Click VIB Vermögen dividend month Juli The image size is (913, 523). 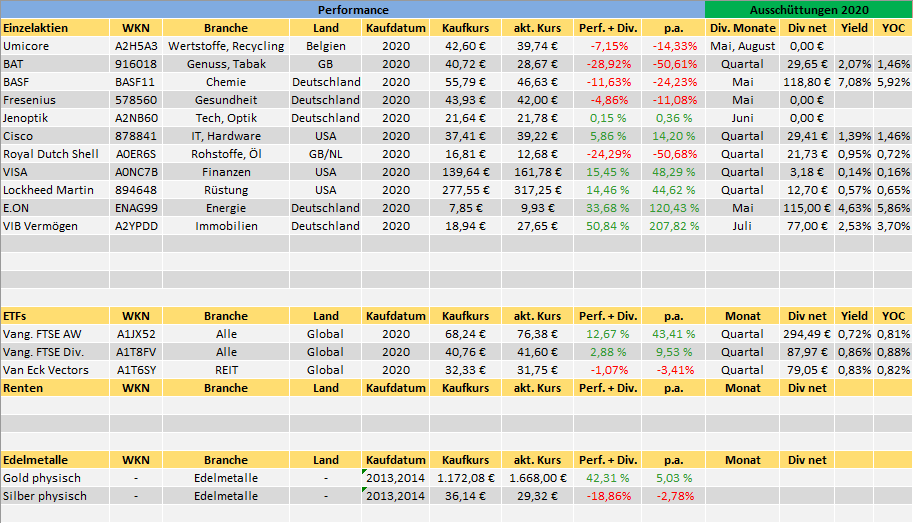742,227
